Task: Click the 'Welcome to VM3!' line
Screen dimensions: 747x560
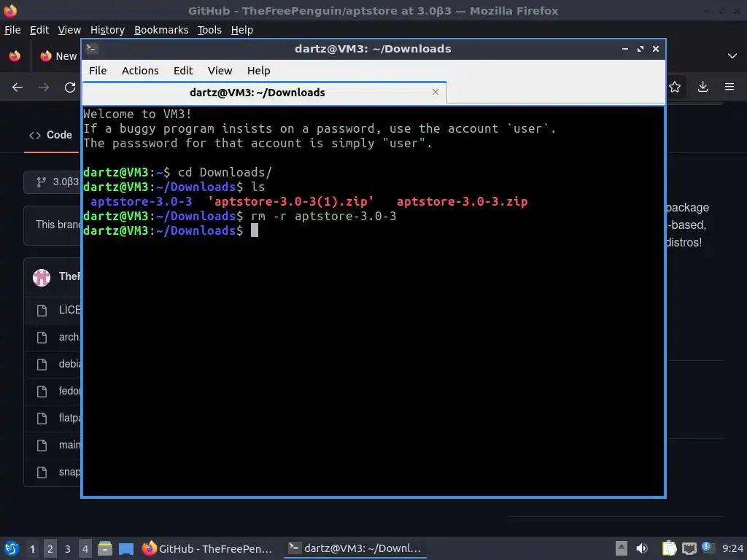Action: [138, 114]
